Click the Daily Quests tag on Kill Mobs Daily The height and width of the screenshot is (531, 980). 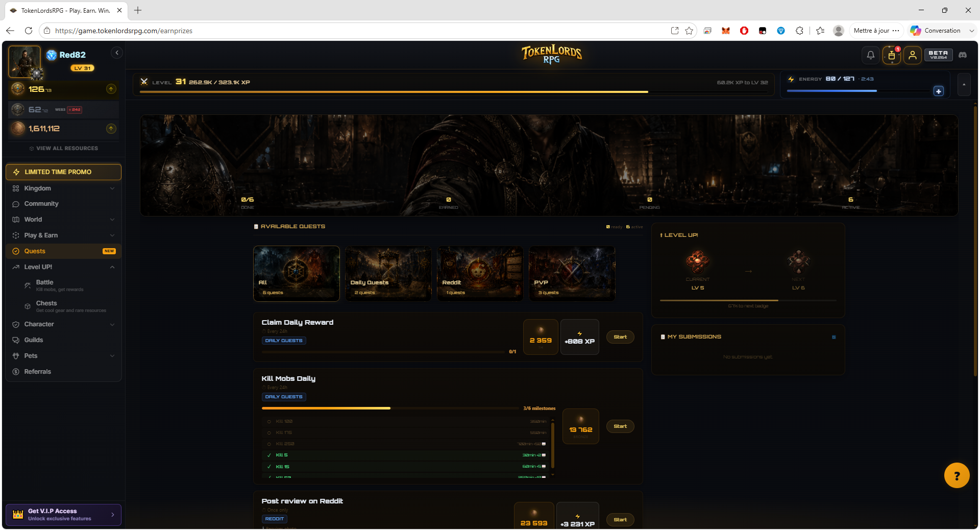click(x=284, y=397)
